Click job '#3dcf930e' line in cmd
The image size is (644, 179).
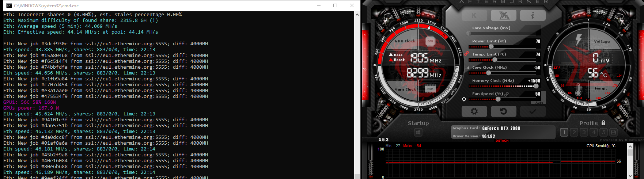[106, 44]
